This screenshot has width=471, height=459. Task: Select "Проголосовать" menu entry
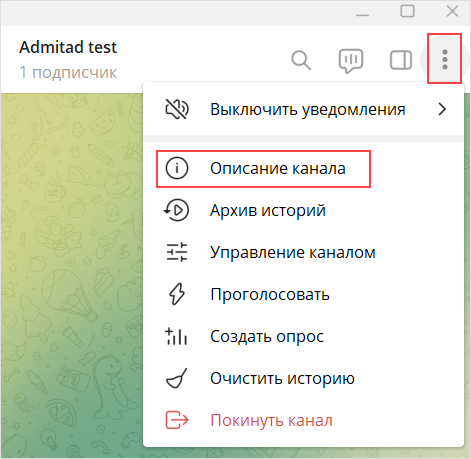click(x=303, y=294)
